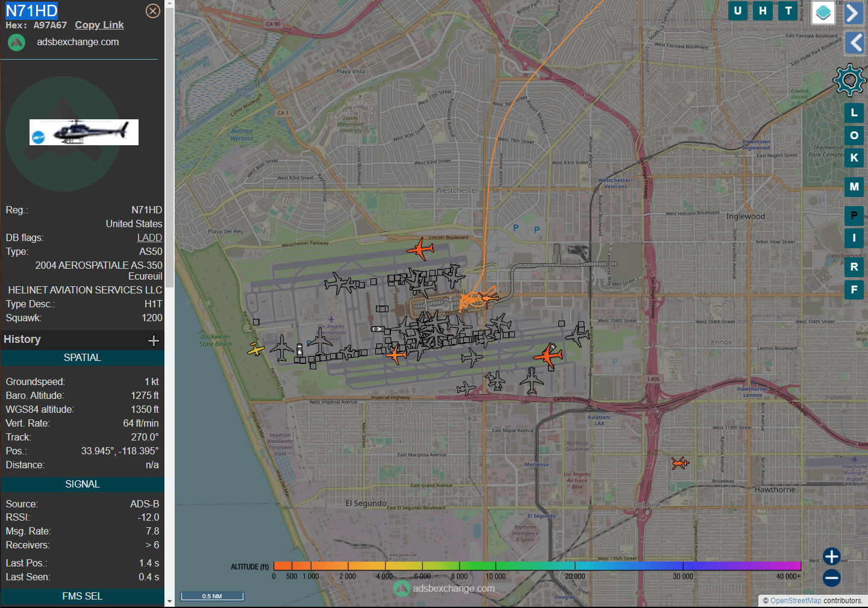Click the R map button
Screen dimensions: 868x608
pos(854,267)
